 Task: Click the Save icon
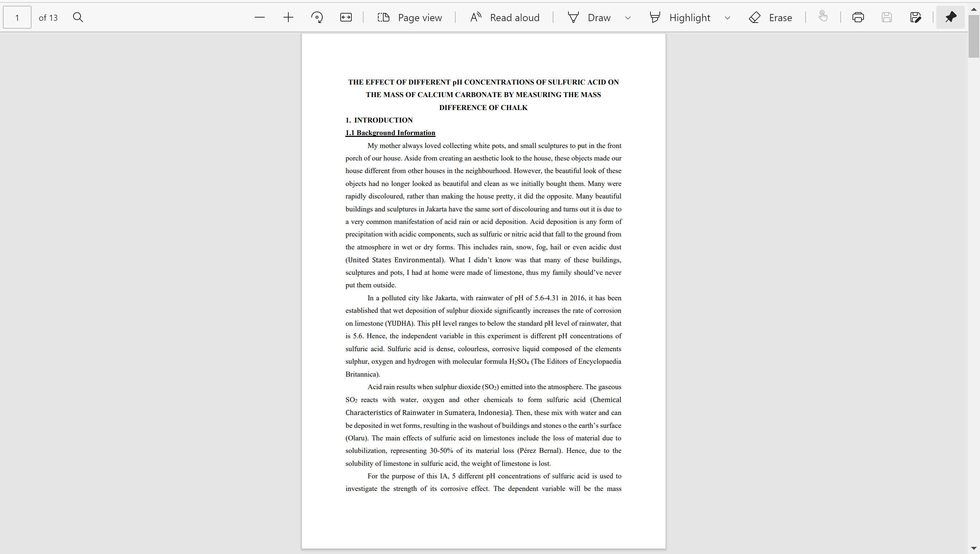pyautogui.click(x=887, y=18)
